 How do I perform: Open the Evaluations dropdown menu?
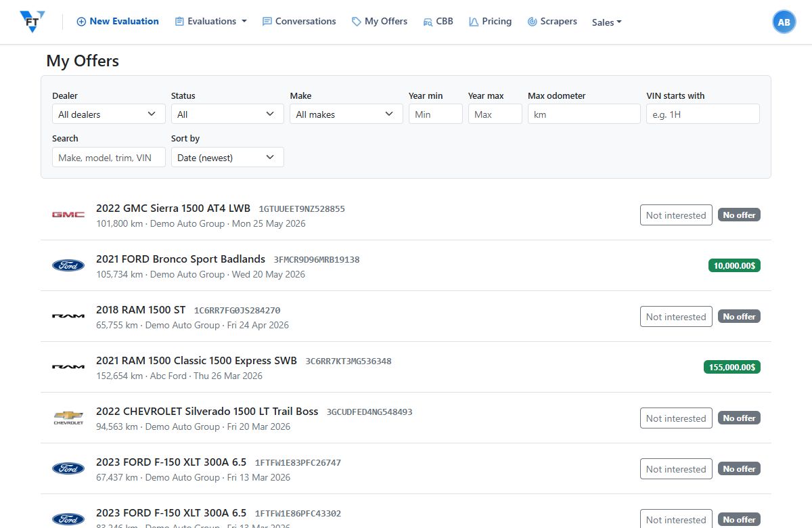(x=210, y=22)
